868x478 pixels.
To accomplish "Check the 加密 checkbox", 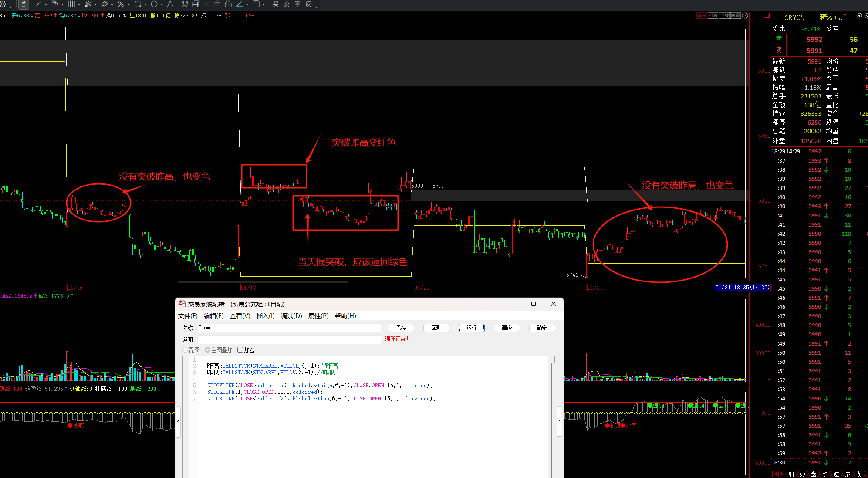I will [240, 350].
